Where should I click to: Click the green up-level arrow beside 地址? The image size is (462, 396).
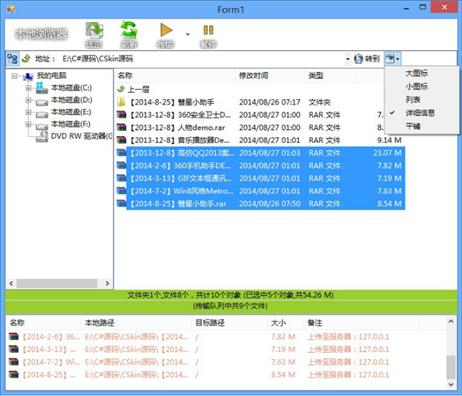click(x=26, y=59)
